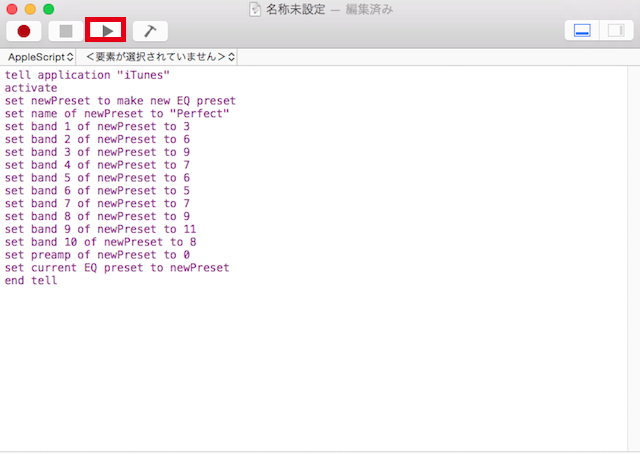640x454 pixels.
Task: Click the red Record script button
Action: tap(24, 31)
